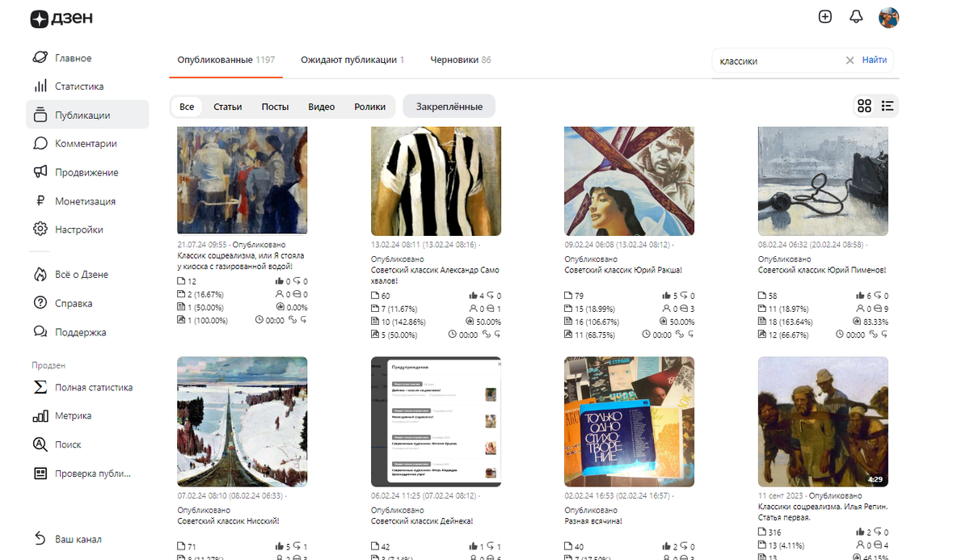Select the Видео filter
Image resolution: width=970 pixels, height=560 pixels.
point(321,107)
